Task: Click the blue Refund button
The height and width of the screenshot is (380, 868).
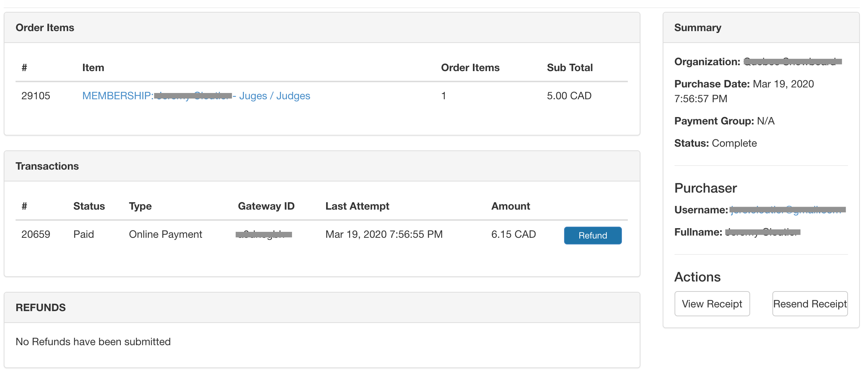Action: click(x=592, y=236)
